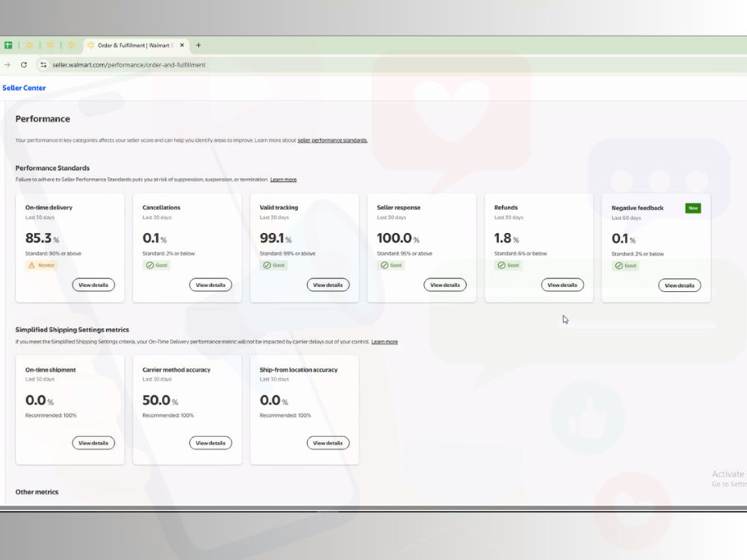Image resolution: width=747 pixels, height=560 pixels.
Task: Focus the address bar URL field
Action: pos(129,65)
